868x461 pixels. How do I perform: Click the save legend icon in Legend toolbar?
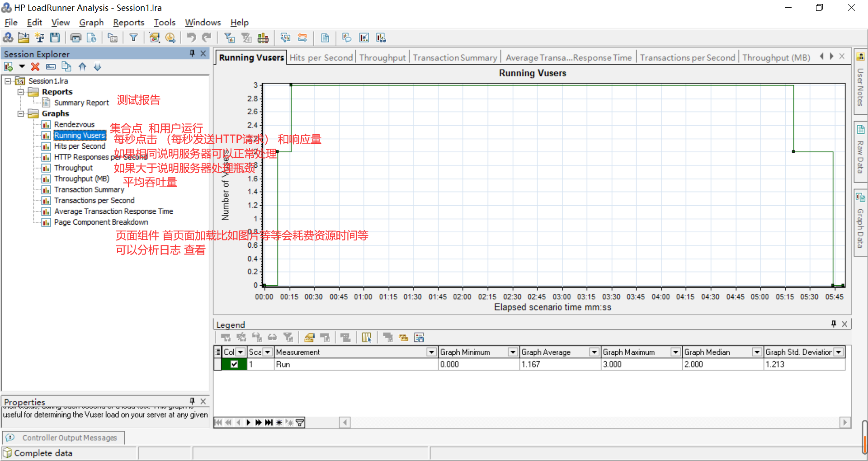coord(419,338)
